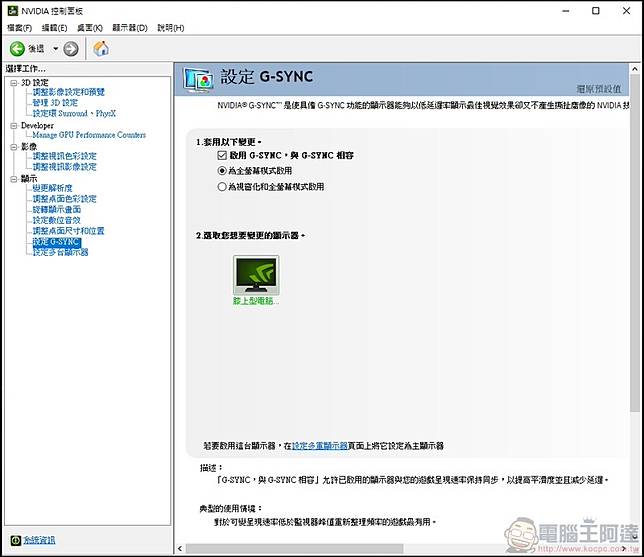This screenshot has height=557, width=644.
Task: Open 旋轉顯示畫面 tree item
Action: 57,209
